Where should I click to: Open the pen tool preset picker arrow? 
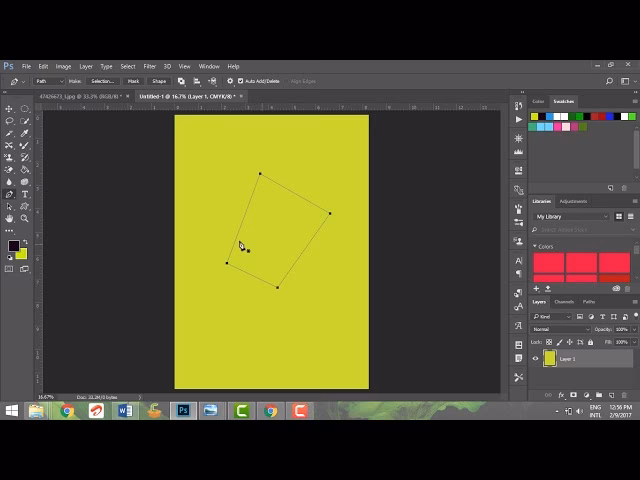23,82
